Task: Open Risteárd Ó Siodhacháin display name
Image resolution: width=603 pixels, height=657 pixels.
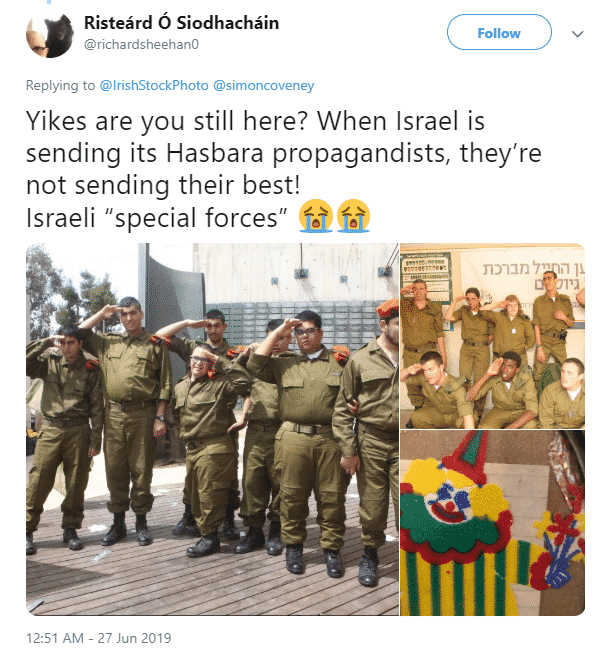Action: (181, 23)
